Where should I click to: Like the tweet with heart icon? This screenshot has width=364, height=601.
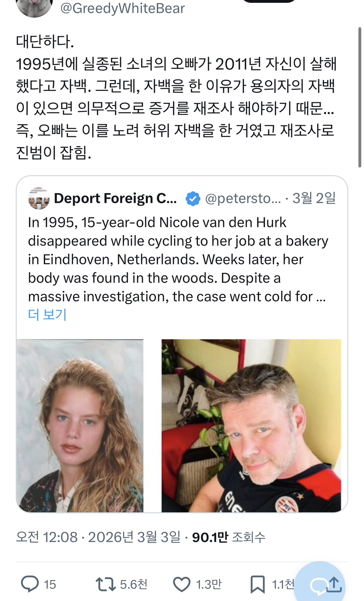pos(182,584)
